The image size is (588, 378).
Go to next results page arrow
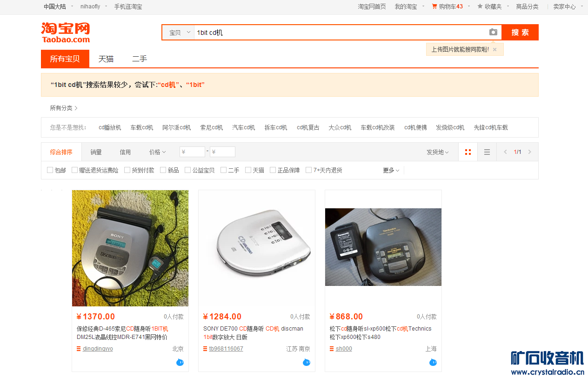(x=529, y=152)
